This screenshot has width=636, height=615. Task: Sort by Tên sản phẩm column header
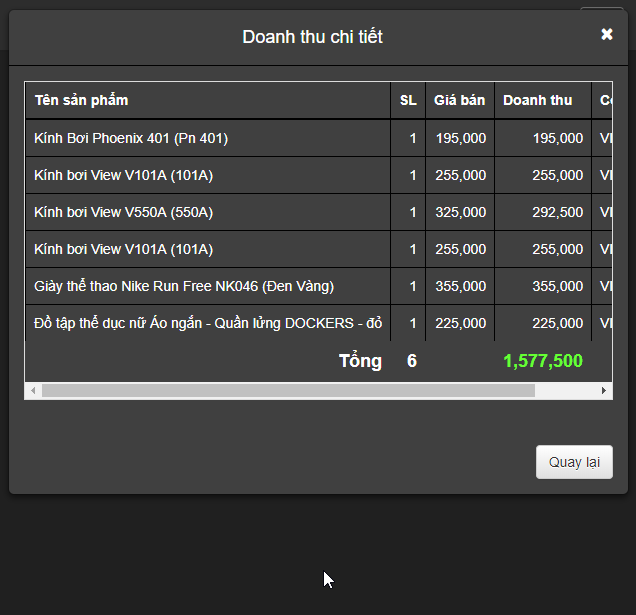(x=81, y=100)
